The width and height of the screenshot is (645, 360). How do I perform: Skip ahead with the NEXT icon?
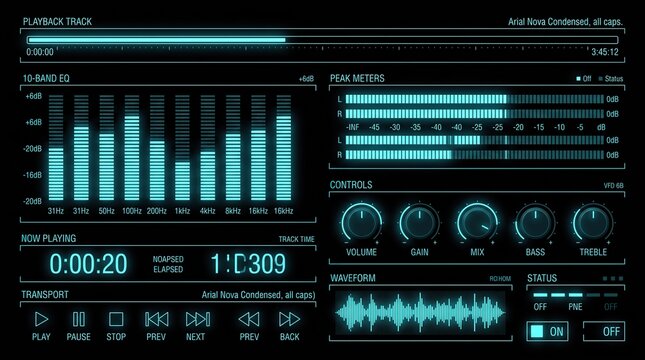tap(198, 319)
